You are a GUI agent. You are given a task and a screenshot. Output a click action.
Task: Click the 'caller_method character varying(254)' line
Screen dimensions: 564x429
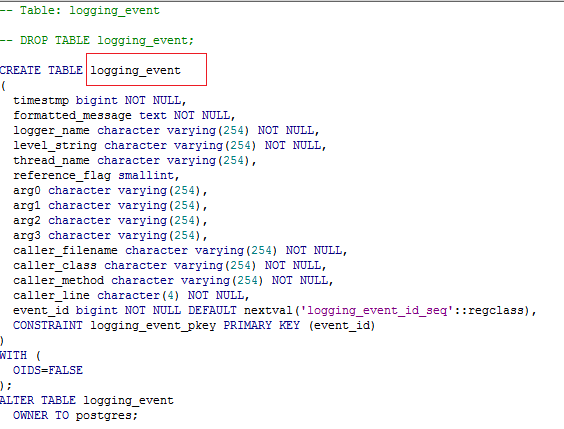click(173, 280)
